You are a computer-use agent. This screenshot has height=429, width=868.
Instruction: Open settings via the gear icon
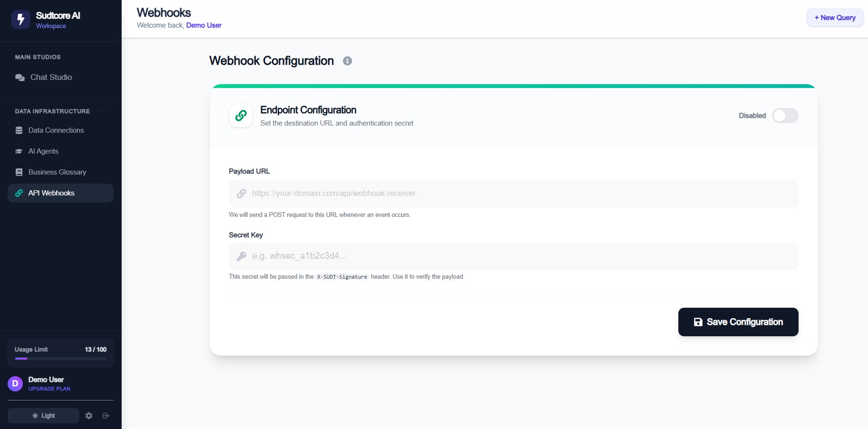coord(89,416)
